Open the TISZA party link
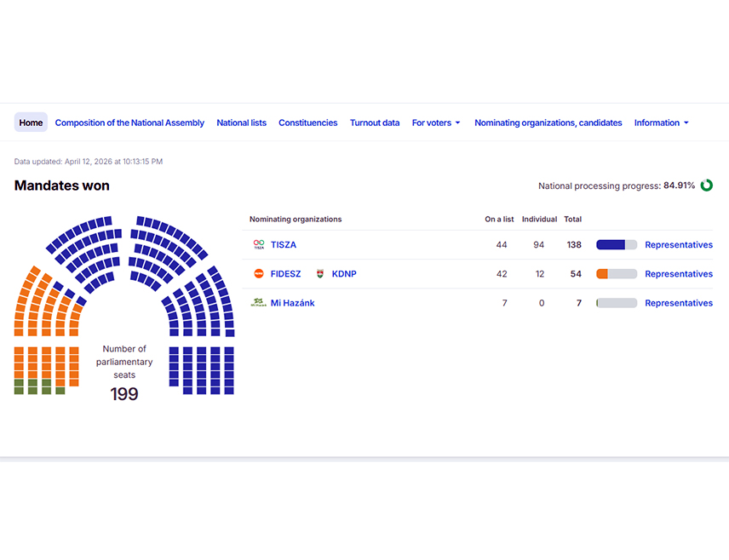 284,245
